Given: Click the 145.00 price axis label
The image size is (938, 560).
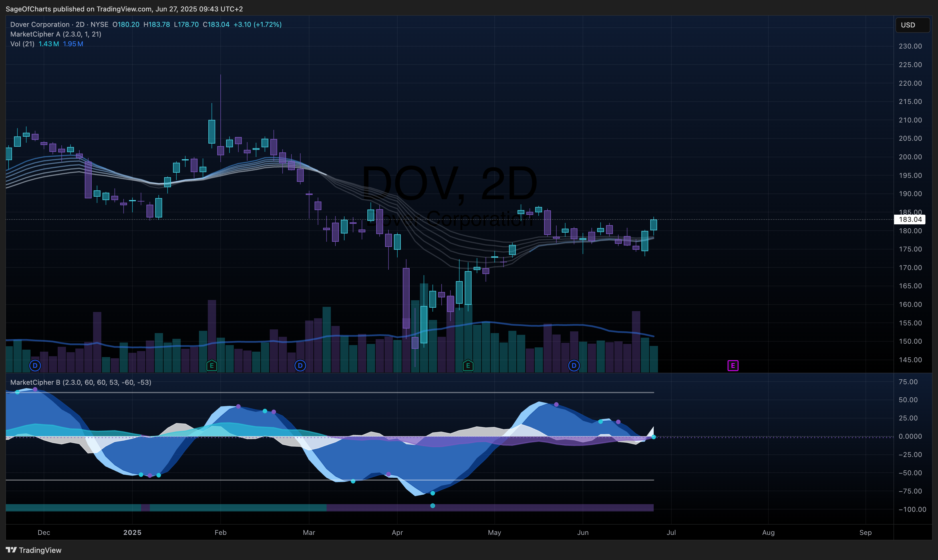Looking at the screenshot, I should click(x=910, y=360).
